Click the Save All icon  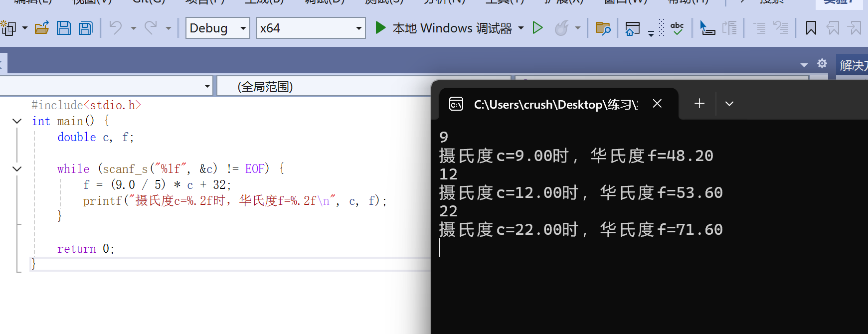pos(86,28)
